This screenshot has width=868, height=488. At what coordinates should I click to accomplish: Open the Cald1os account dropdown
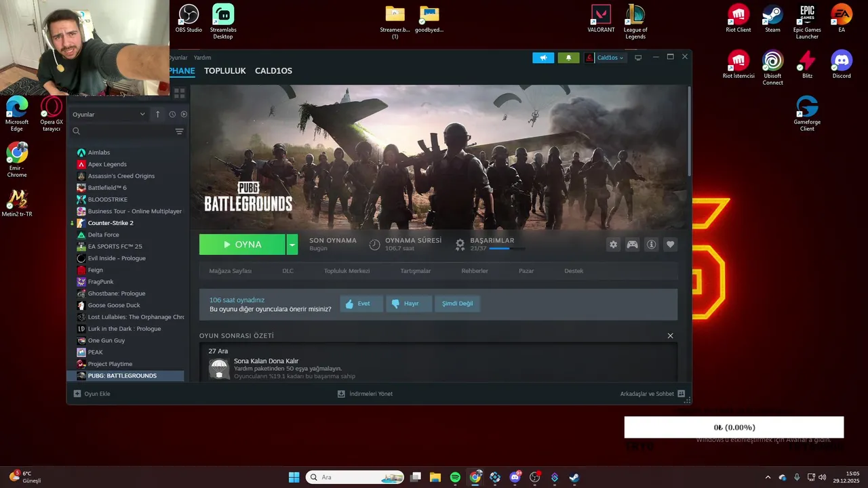tap(605, 58)
